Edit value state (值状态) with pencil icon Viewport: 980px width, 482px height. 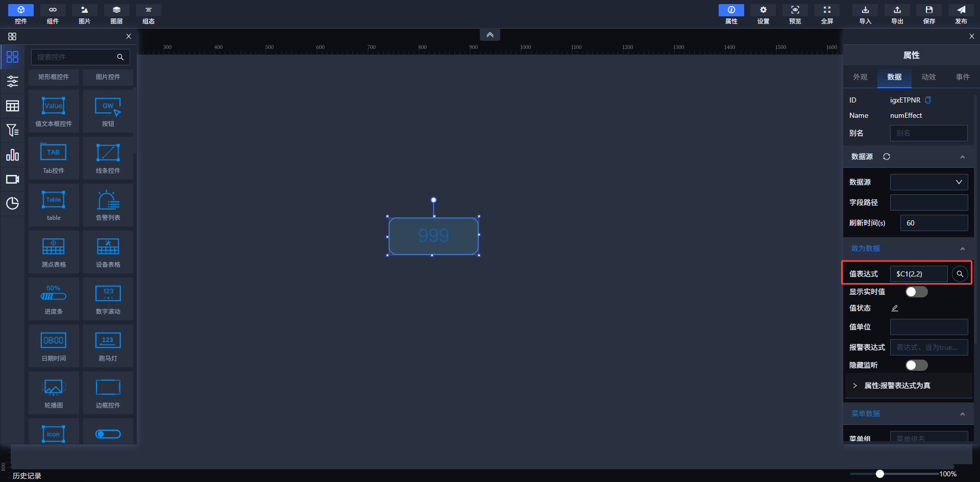895,308
